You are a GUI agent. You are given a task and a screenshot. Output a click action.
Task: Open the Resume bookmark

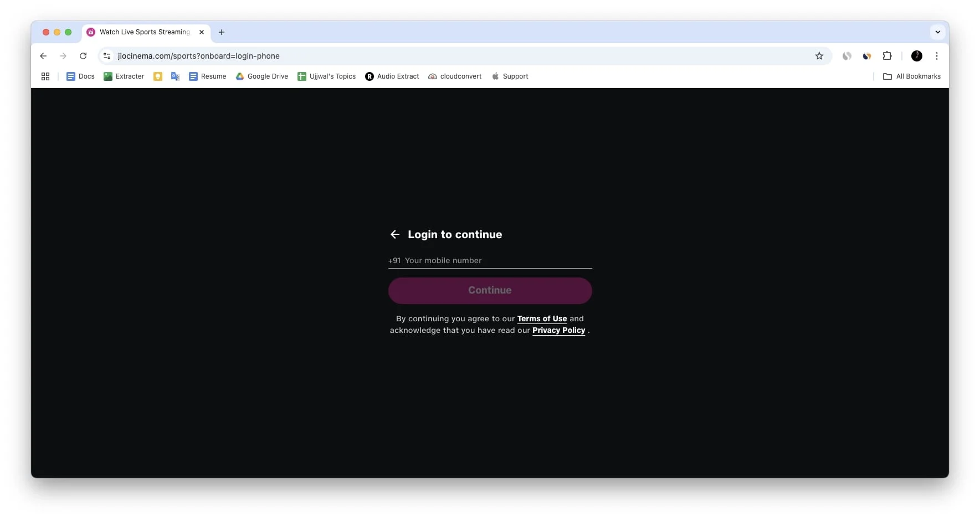click(208, 76)
